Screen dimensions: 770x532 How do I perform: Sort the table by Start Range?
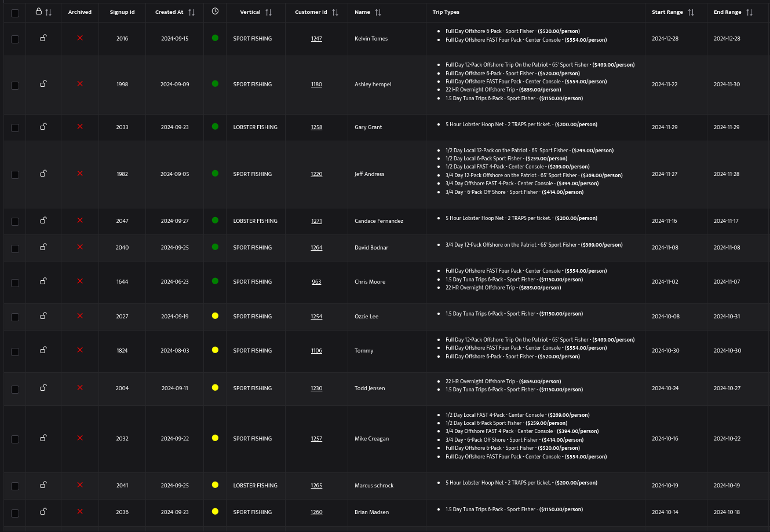point(691,12)
